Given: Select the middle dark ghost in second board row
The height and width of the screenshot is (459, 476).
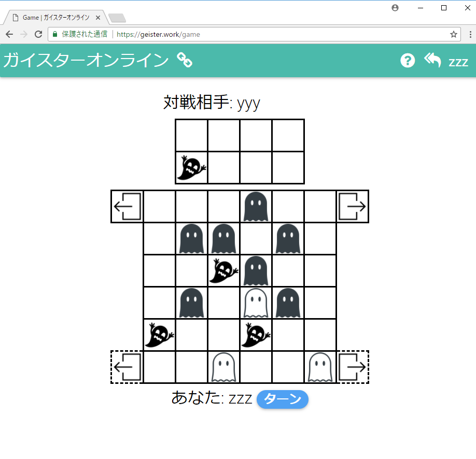Looking at the screenshot, I should (x=223, y=238).
